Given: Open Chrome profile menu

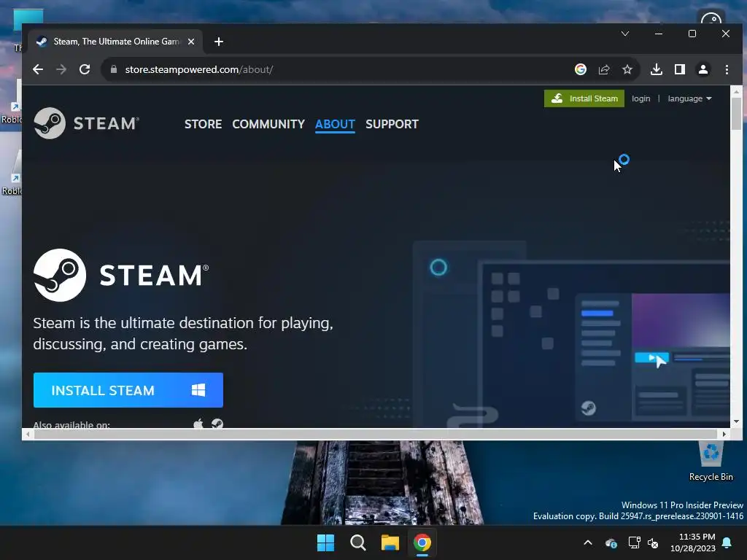Looking at the screenshot, I should [703, 69].
